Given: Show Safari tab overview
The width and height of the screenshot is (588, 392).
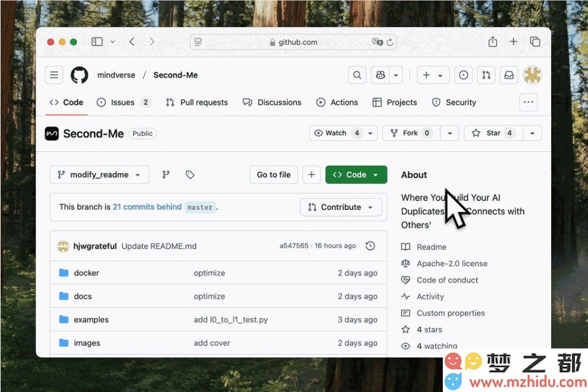Looking at the screenshot, I should pyautogui.click(x=535, y=42).
